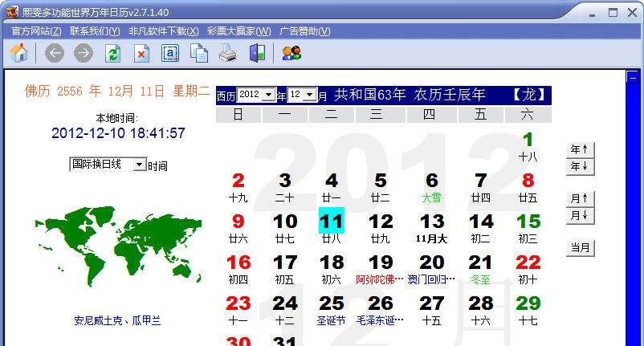Image resolution: width=644 pixels, height=346 pixels.
Task: Select date 8 (廿五) on calendar
Action: [x=528, y=181]
